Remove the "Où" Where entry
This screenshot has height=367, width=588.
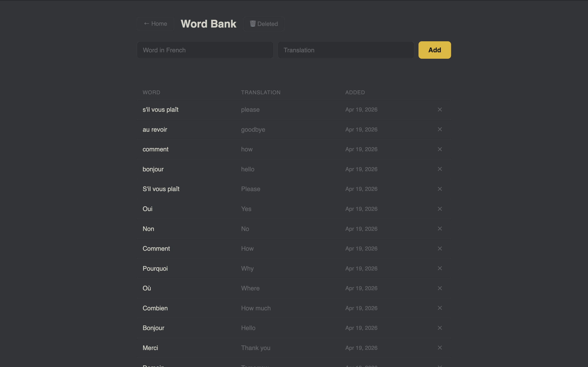[440, 288]
